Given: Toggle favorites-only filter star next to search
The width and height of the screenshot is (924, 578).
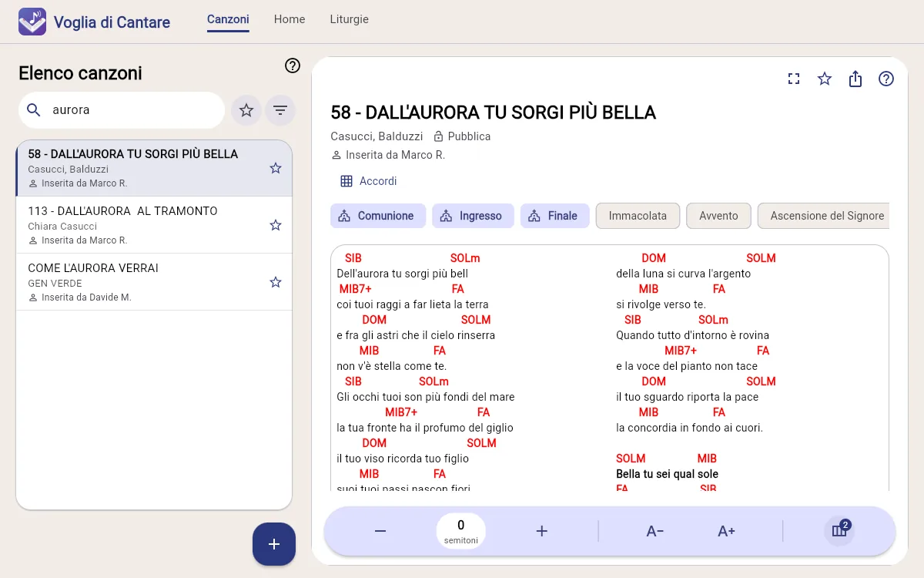Looking at the screenshot, I should [x=246, y=110].
